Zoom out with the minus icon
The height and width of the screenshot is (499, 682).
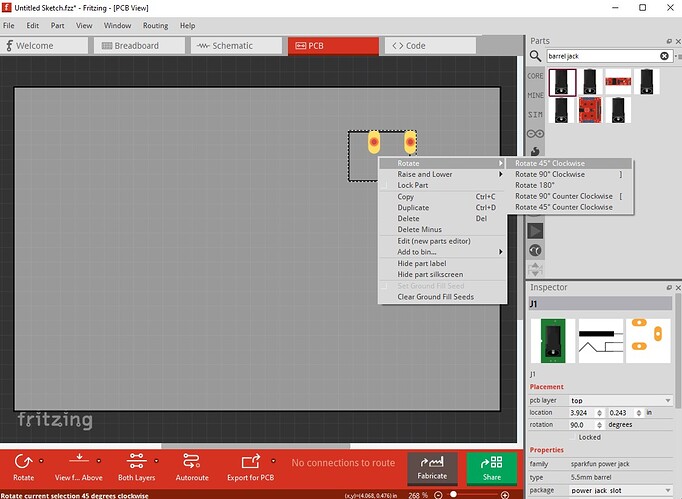click(438, 495)
